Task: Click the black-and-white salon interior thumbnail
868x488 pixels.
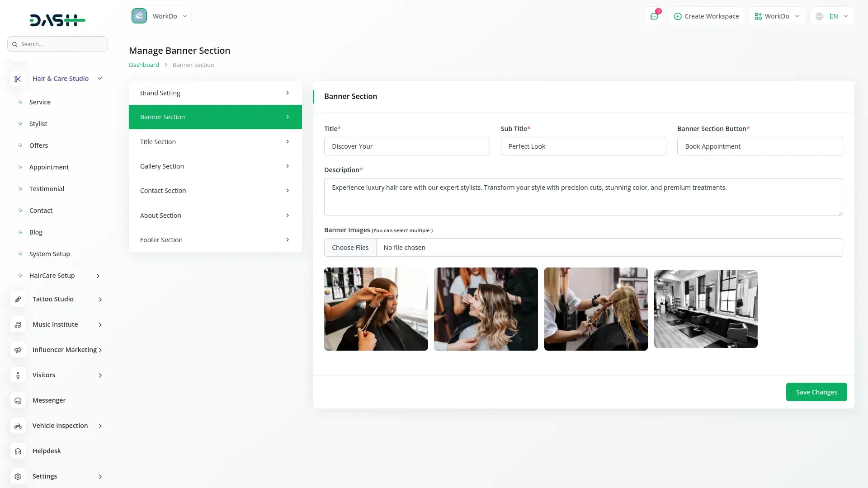Action: click(705, 309)
